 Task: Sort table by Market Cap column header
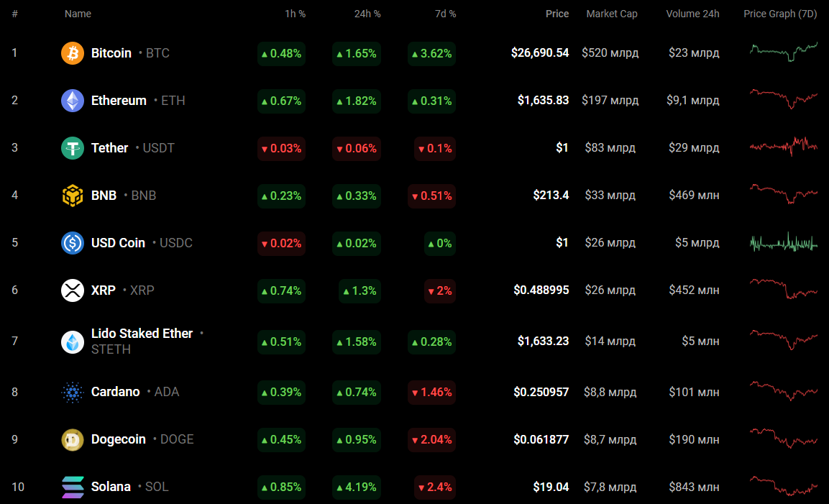point(611,14)
